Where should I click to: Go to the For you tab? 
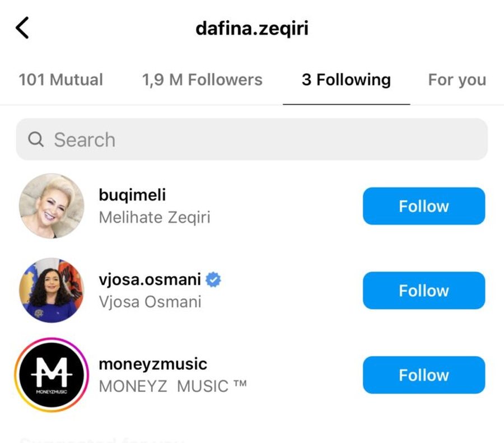click(x=457, y=80)
